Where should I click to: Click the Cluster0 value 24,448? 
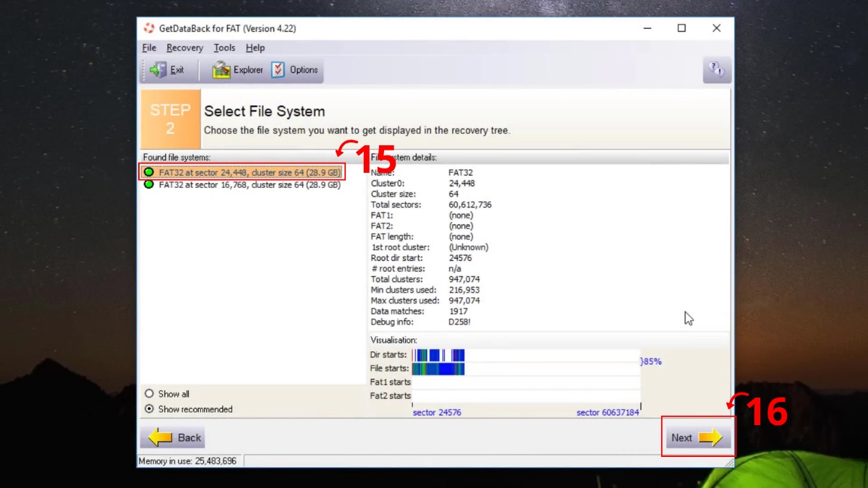(461, 184)
